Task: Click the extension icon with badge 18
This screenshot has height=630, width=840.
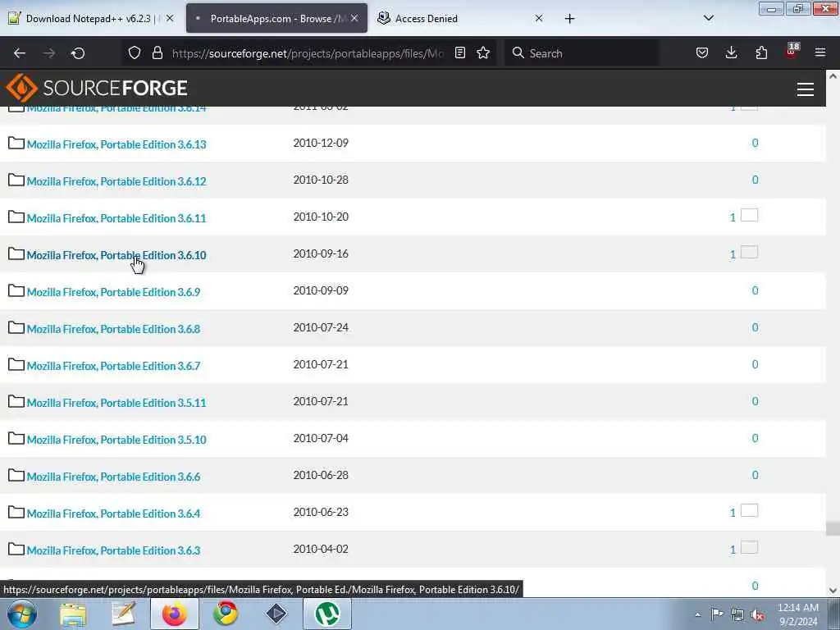Action: coord(792,52)
